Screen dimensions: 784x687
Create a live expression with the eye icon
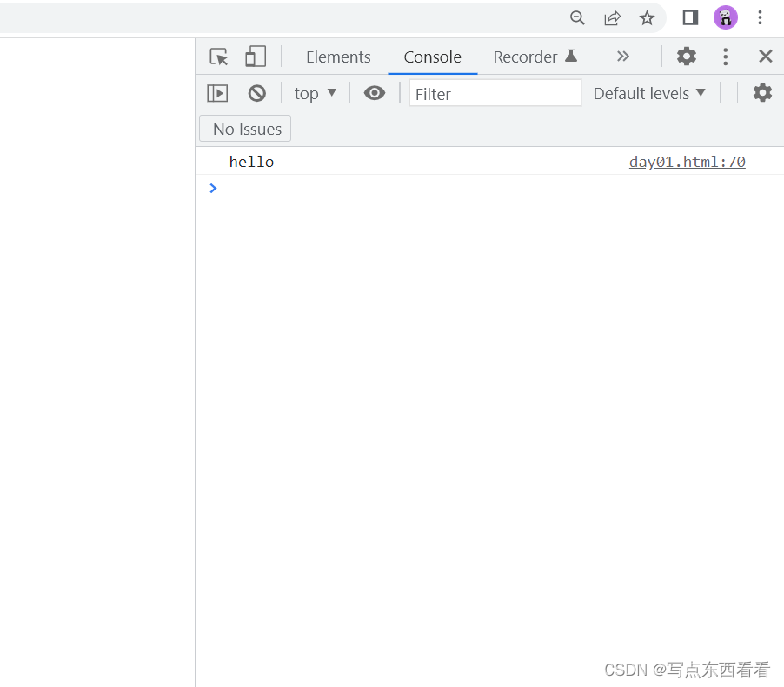374,93
